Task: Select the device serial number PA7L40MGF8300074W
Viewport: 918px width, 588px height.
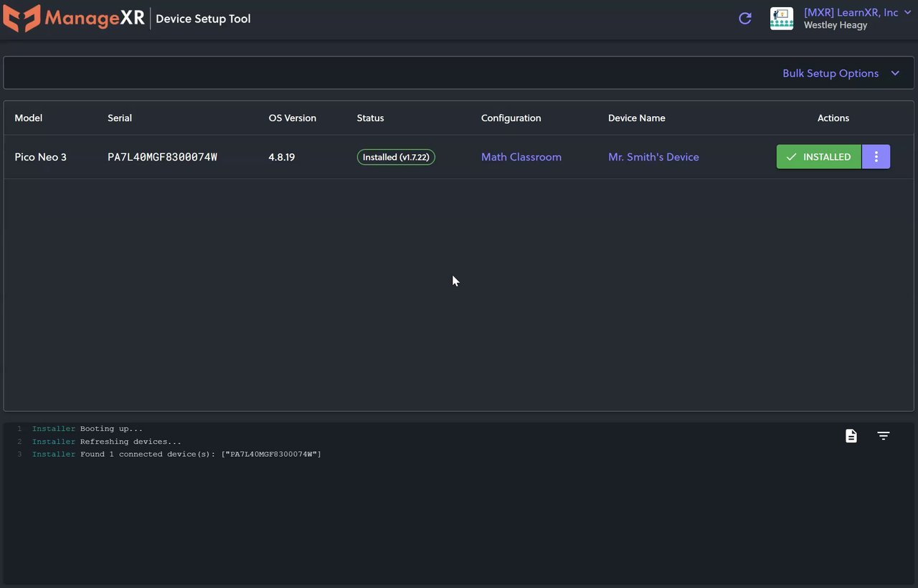Action: point(162,157)
